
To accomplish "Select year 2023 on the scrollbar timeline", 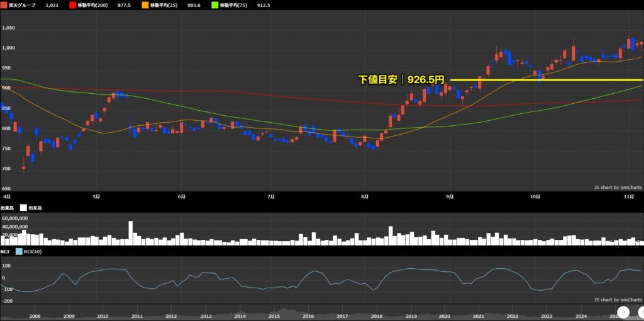I will (547, 316).
